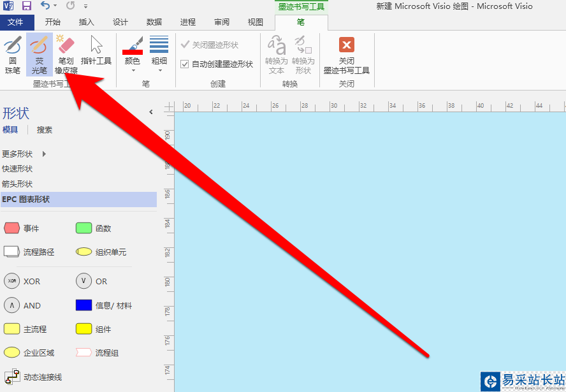The image size is (566, 392).
Task: Pick the Process path (流程路径) shape
Action: [x=29, y=252]
